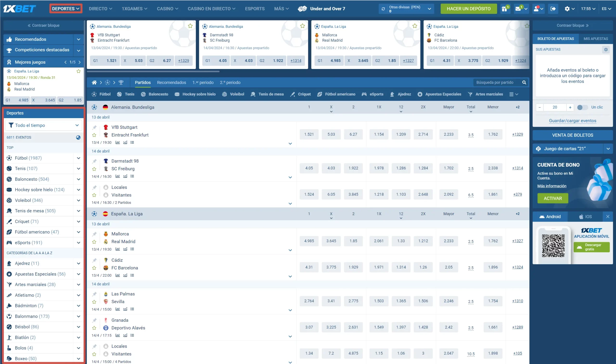Click the trophy breadcrumb icon
Viewport: 616px width, 364px height.
click(x=121, y=82)
